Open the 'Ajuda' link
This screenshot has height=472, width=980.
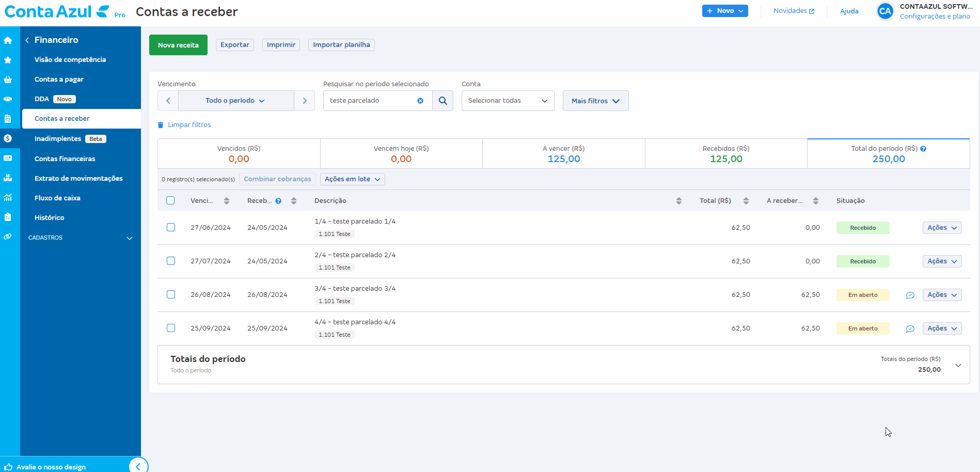pyautogui.click(x=849, y=11)
